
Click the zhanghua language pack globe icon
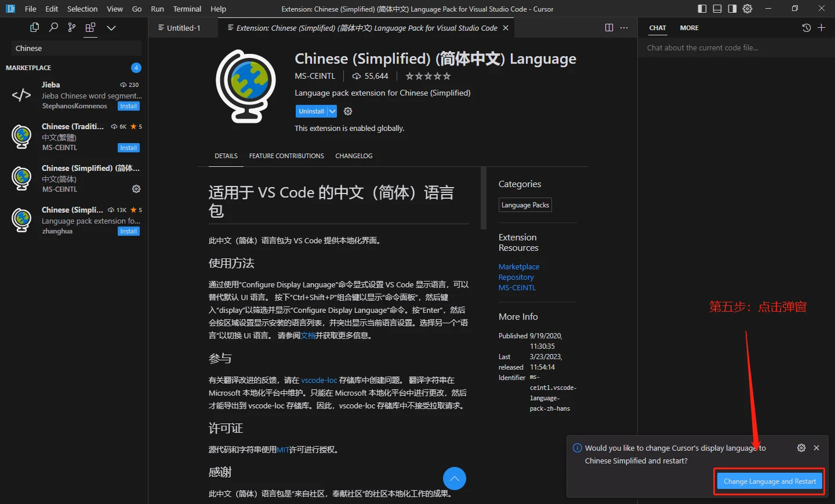21,220
